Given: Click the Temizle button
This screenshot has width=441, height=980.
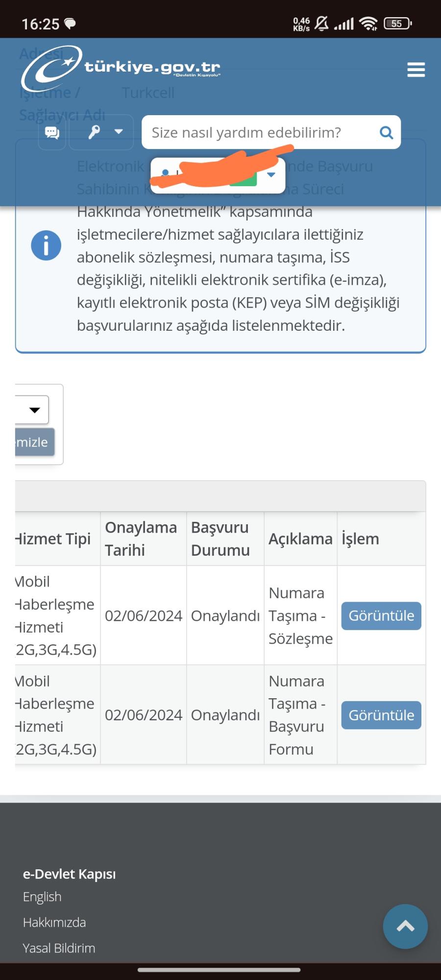Looking at the screenshot, I should [33, 442].
